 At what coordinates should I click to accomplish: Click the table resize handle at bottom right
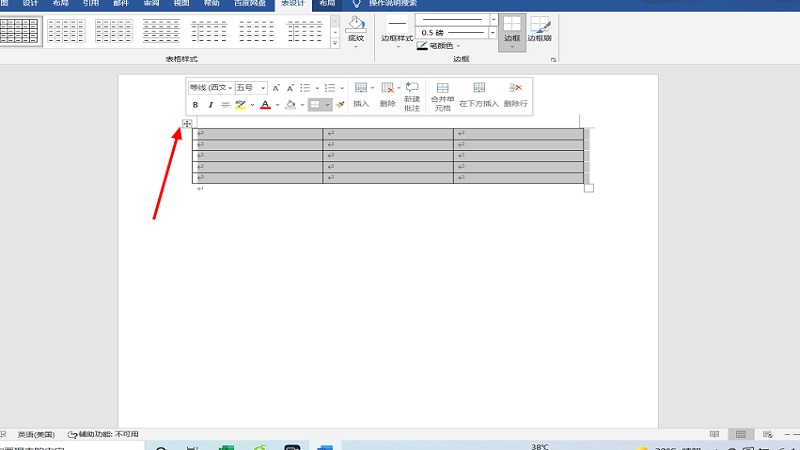pos(589,188)
